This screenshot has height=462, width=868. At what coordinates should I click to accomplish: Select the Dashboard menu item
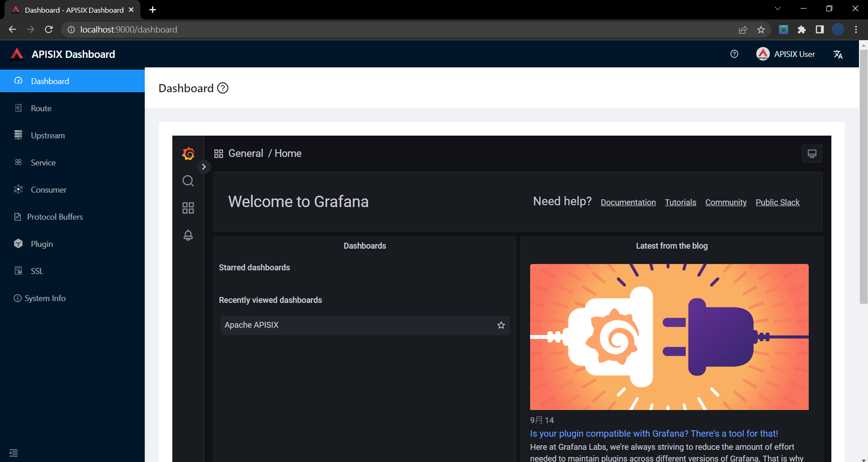[x=72, y=81]
